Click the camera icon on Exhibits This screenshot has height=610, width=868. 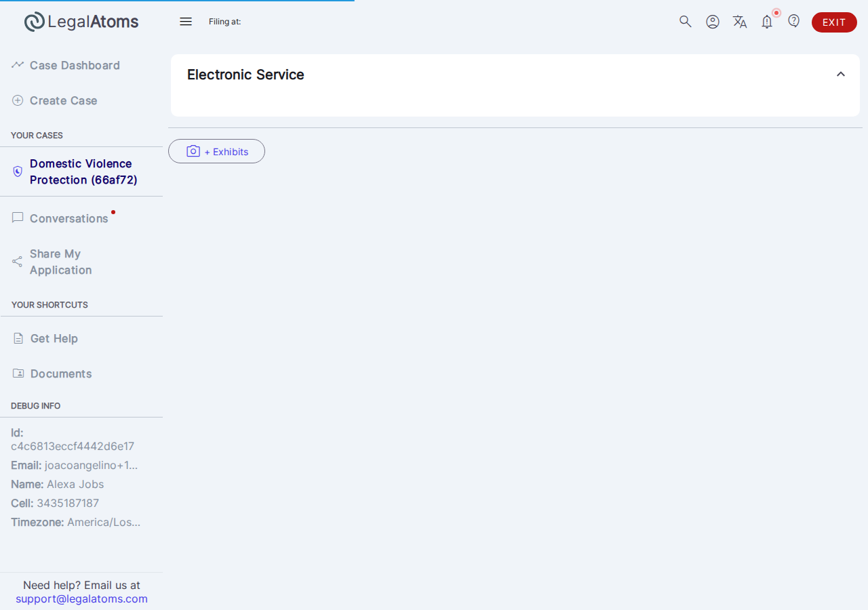pyautogui.click(x=193, y=151)
